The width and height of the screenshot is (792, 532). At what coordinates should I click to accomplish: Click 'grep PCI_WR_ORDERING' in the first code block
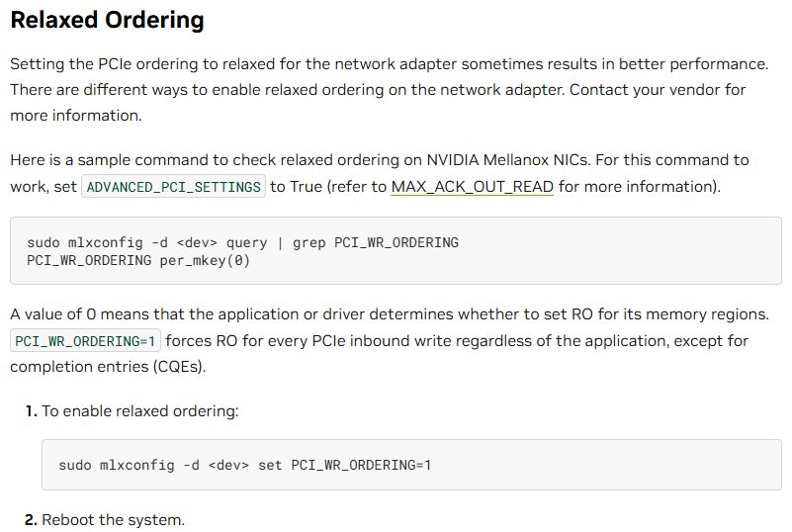pyautogui.click(x=375, y=242)
